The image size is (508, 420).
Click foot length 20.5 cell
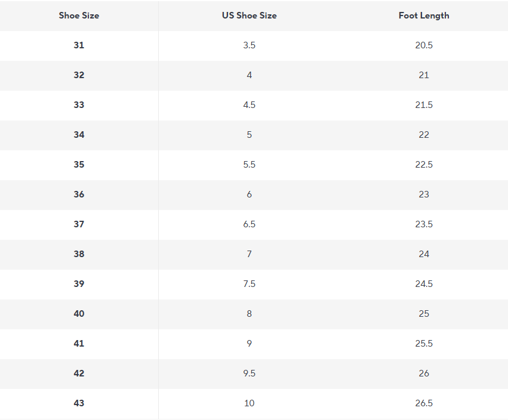tap(424, 45)
